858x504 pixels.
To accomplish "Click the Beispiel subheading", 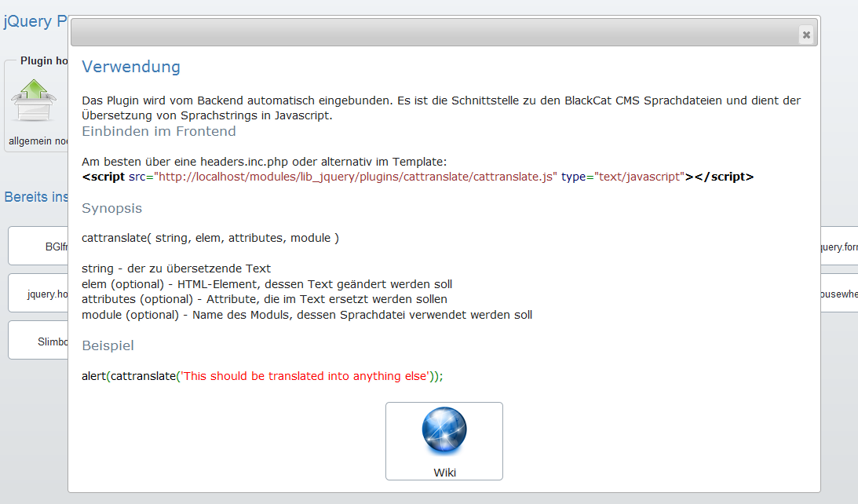I will (x=108, y=345).
